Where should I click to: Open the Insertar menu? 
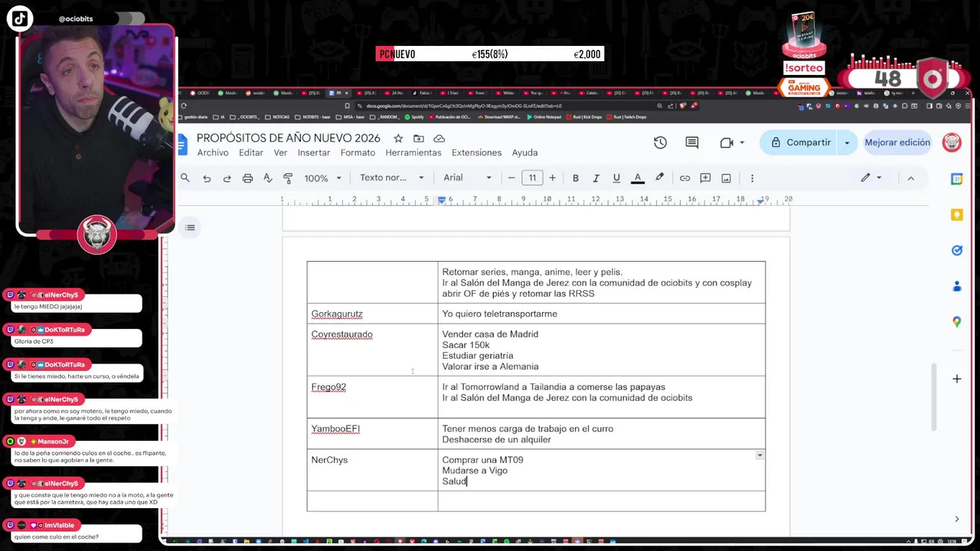click(x=314, y=153)
